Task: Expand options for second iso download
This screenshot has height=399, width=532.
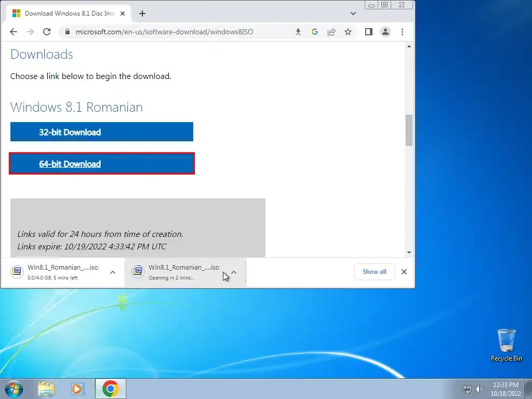Action: (x=234, y=272)
